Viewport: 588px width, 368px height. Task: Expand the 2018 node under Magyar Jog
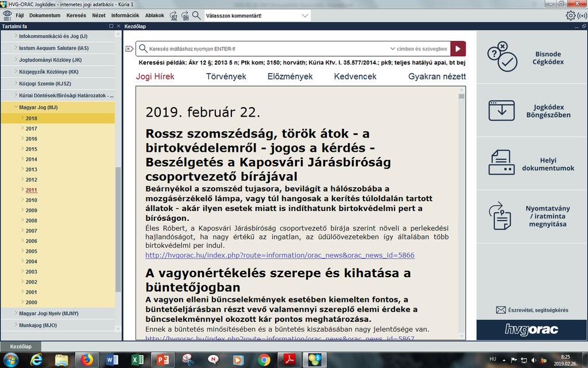point(22,118)
